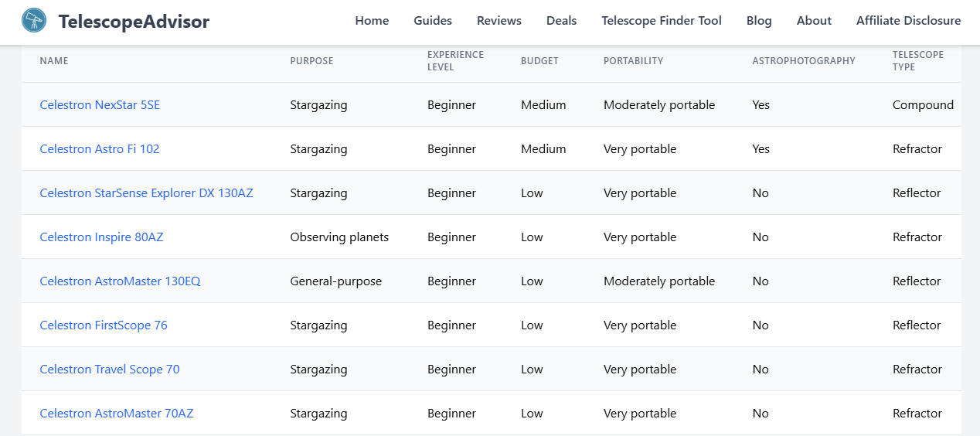View the Affiliate Disclosure page
The width and height of the screenshot is (980, 436).
pos(908,21)
